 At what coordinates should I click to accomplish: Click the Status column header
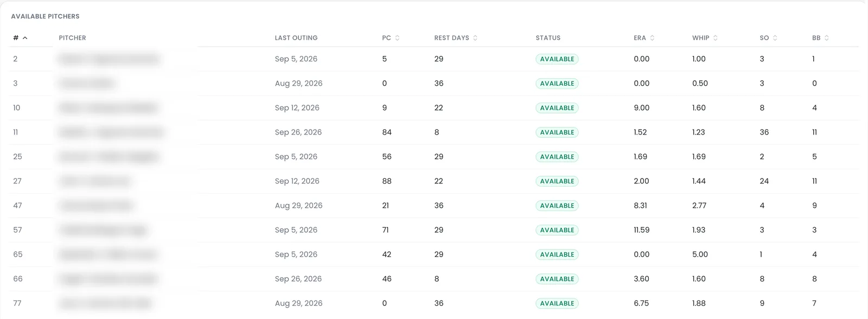pyautogui.click(x=548, y=38)
